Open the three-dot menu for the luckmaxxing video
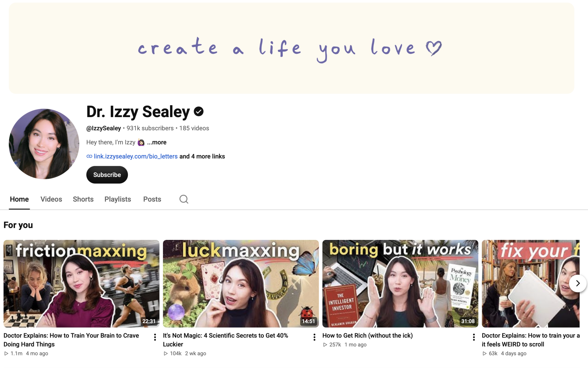 click(x=314, y=337)
